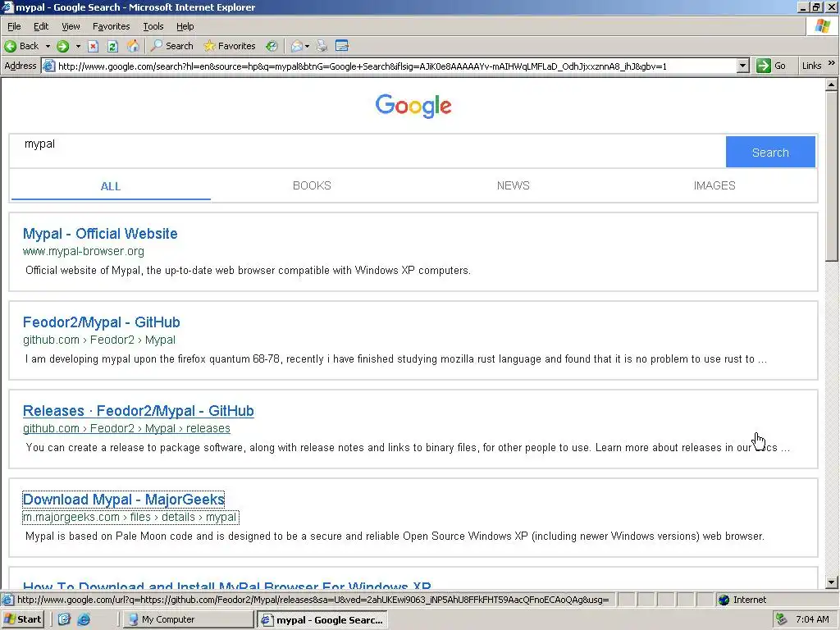Click the Google logo
840x630 pixels.
point(413,106)
